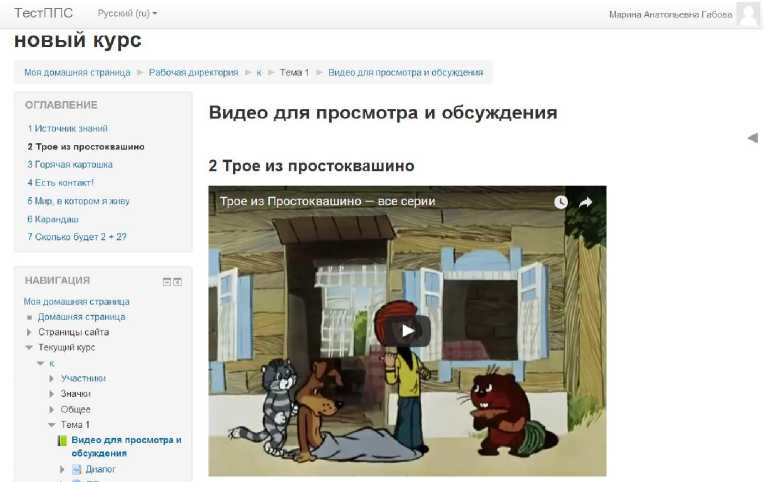Image resolution: width=763 pixels, height=482 pixels.
Task: Click the Диалог activity icon
Action: point(76,469)
